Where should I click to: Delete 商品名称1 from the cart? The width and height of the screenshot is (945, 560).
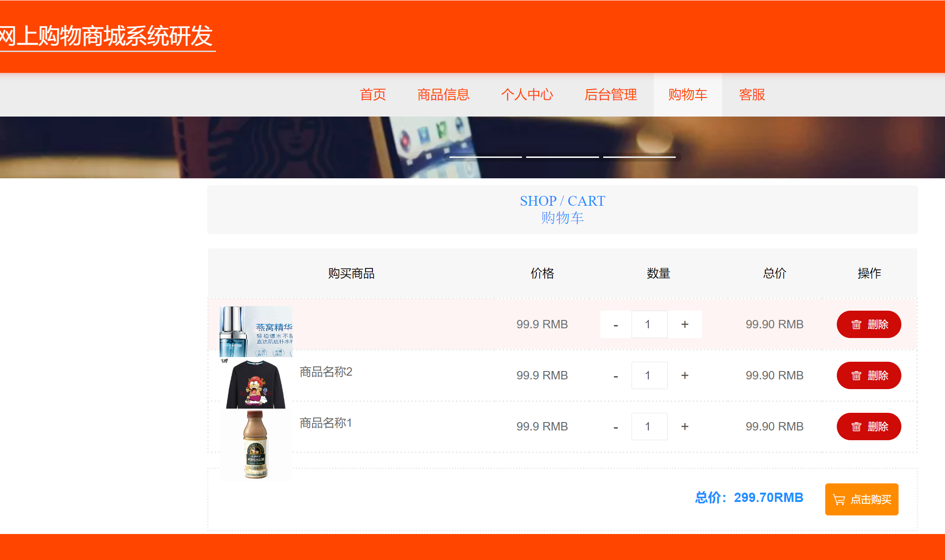pos(868,426)
